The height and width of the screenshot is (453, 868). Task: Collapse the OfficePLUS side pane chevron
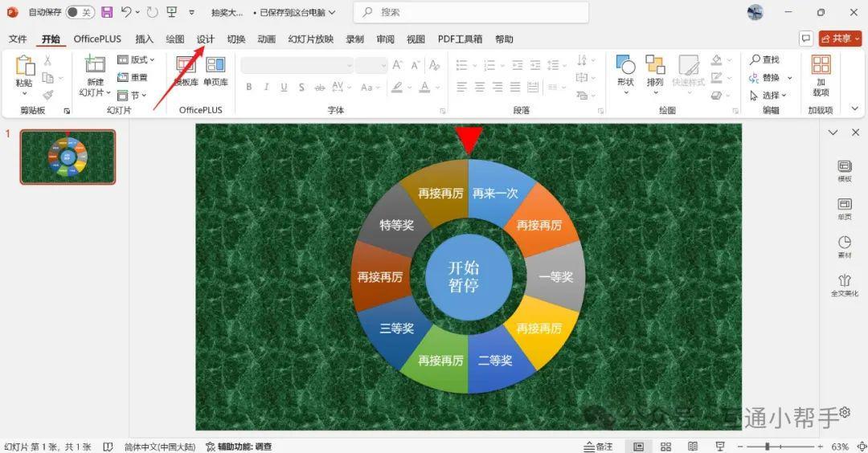833,133
